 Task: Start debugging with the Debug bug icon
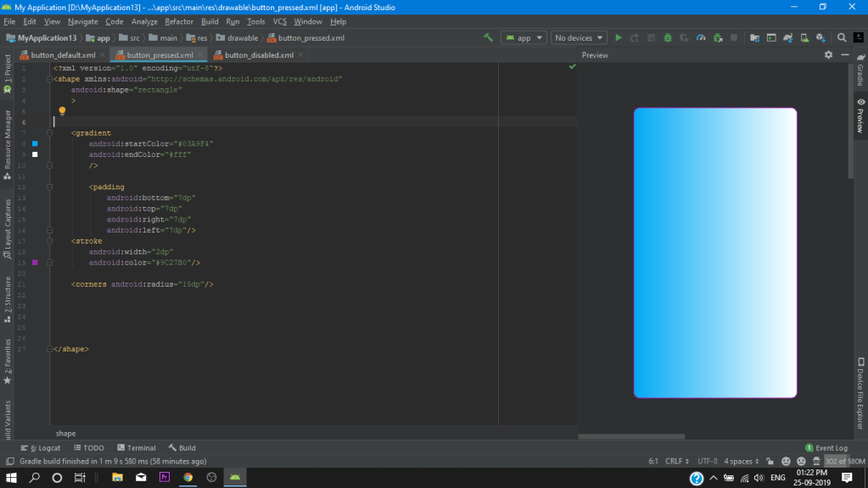pyautogui.click(x=669, y=38)
